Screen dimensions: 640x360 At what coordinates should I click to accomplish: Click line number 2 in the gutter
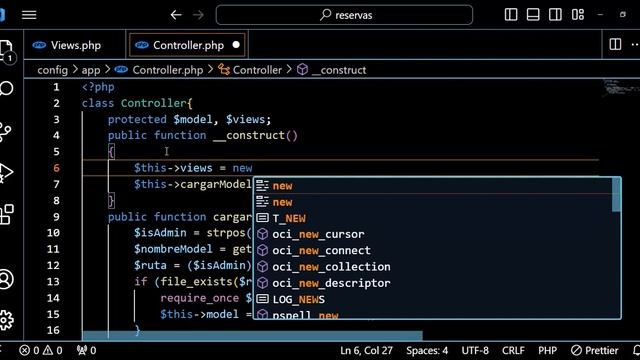pyautogui.click(x=56, y=103)
